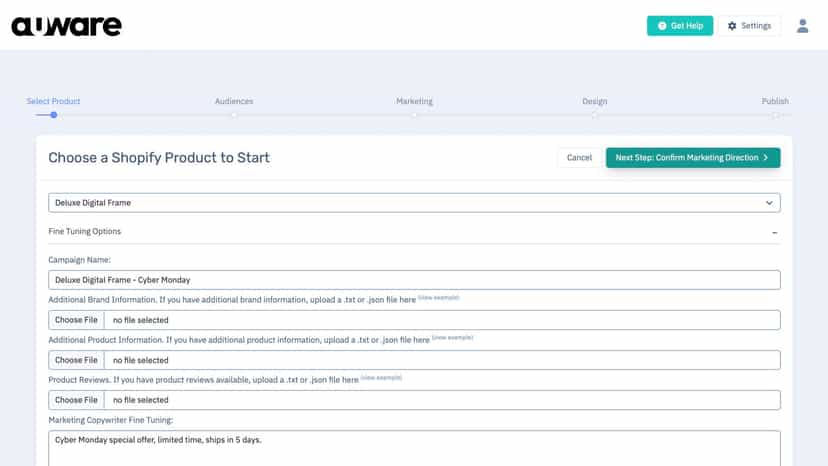Click the aiware logo

[x=67, y=26]
